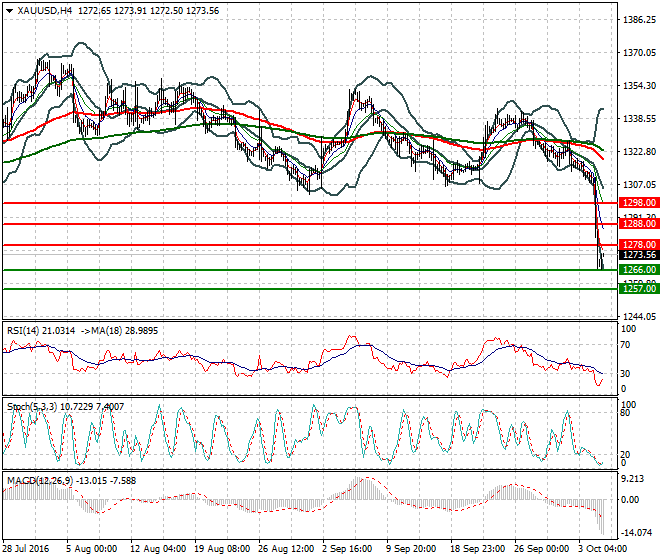This screenshot has height=560, width=660.
Task: Select the 5 Aug 00:00 time label
Action: coord(91,549)
